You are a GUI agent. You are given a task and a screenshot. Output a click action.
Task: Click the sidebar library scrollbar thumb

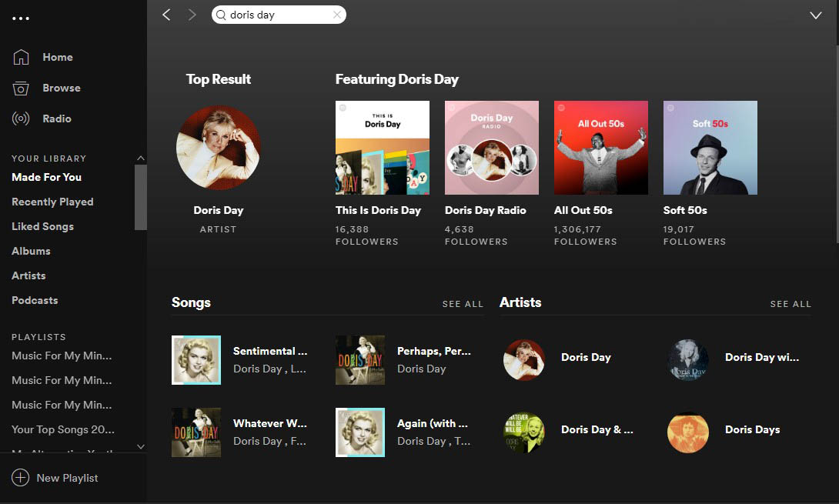pyautogui.click(x=141, y=198)
